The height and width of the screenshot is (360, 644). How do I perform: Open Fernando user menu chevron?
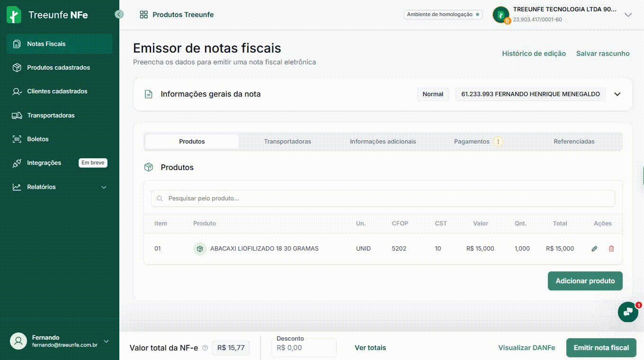point(106,342)
